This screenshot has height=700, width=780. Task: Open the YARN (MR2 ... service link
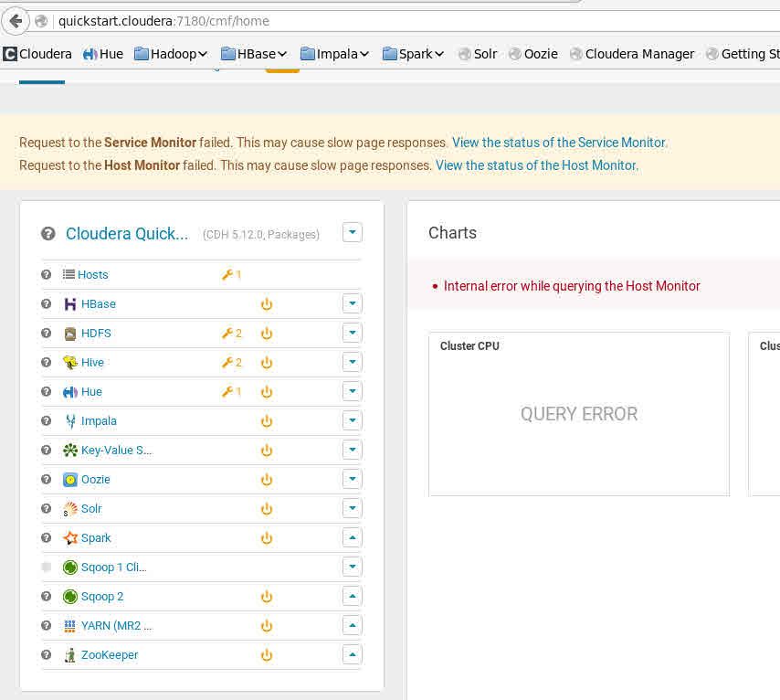[x=116, y=626]
